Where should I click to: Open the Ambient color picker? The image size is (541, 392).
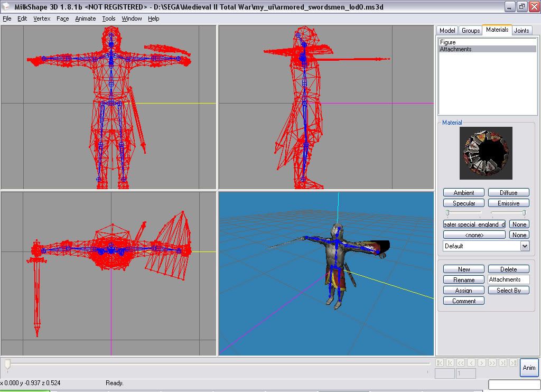464,192
